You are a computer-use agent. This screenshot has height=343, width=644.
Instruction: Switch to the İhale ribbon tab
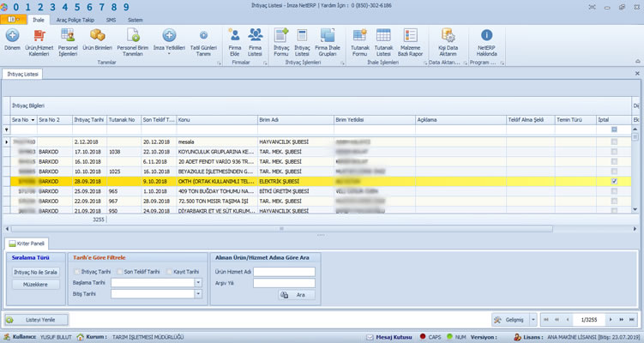(39, 20)
